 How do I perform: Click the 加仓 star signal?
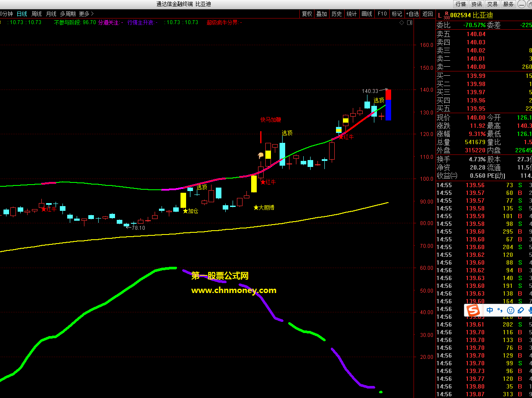(x=190, y=211)
